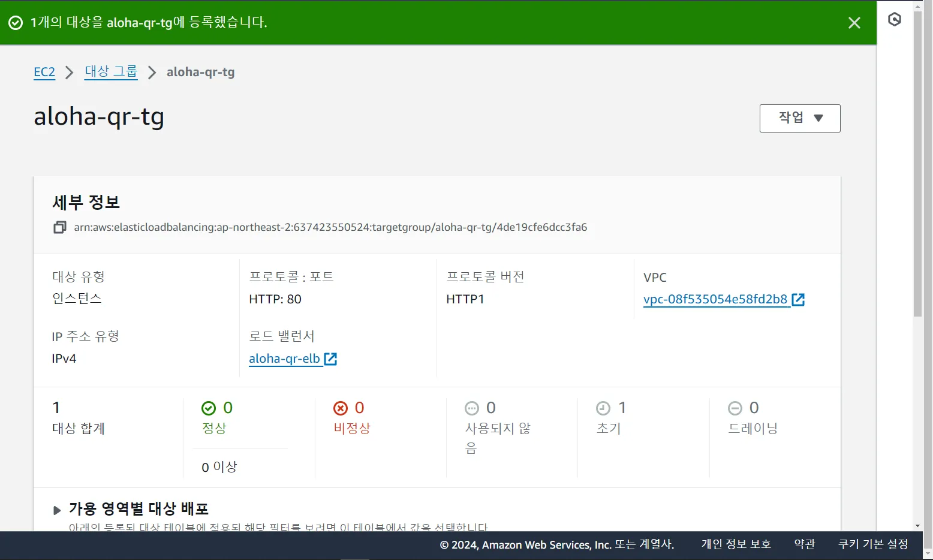Expand the 가용 영역별 대상 배포 section

57,510
